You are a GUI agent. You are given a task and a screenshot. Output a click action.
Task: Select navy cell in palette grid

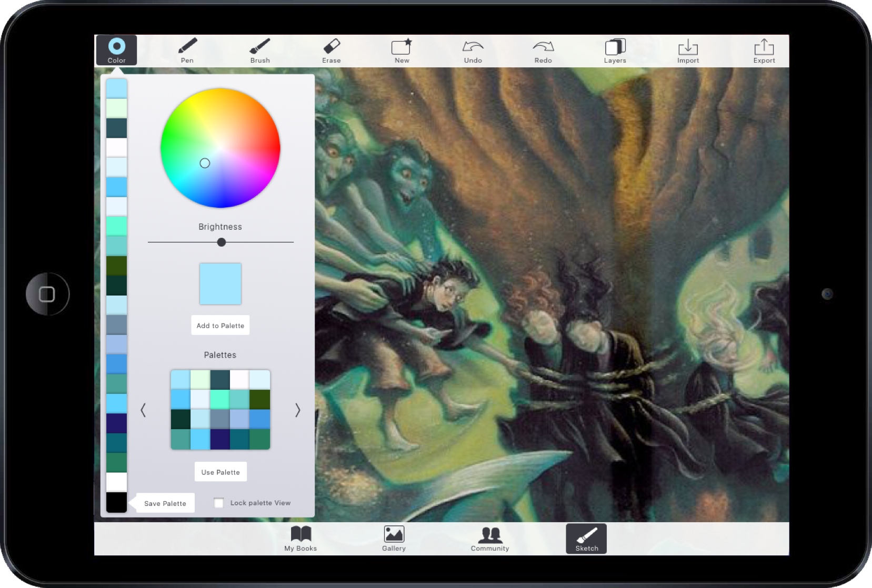tap(220, 439)
